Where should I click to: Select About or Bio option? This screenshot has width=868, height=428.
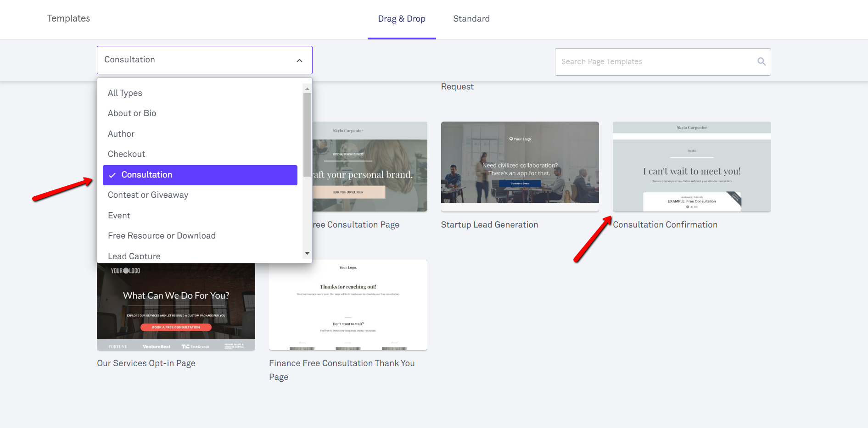click(132, 113)
